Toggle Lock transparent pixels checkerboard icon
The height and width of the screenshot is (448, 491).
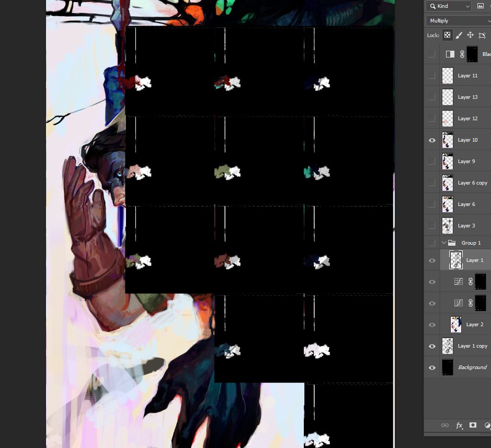[447, 35]
